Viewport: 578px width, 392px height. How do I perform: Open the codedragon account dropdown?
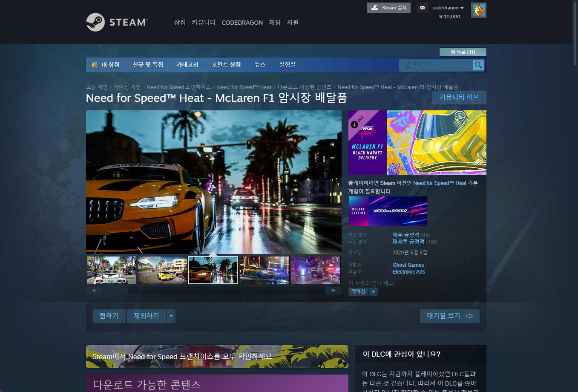point(448,8)
